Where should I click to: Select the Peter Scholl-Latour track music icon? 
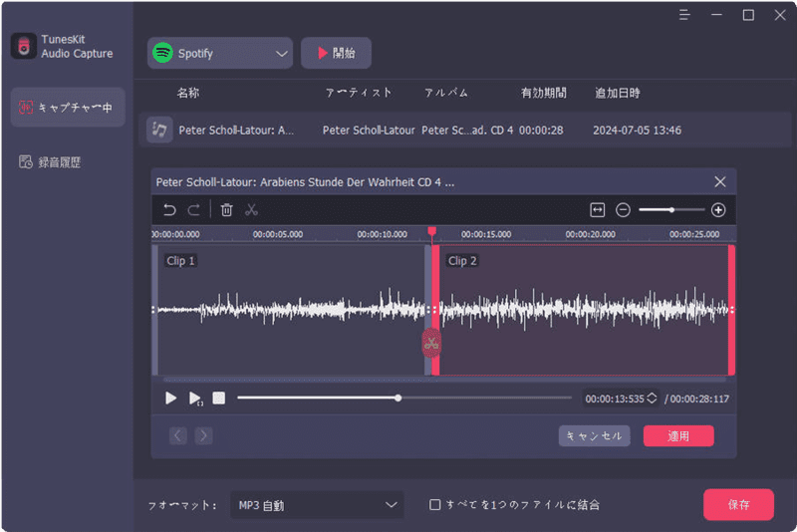[159, 131]
